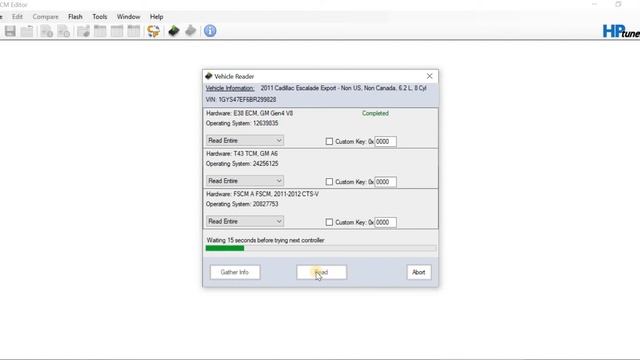The image size is (640, 360).
Task: Click the orange sync arrows toolbar icon
Action: click(x=153, y=31)
